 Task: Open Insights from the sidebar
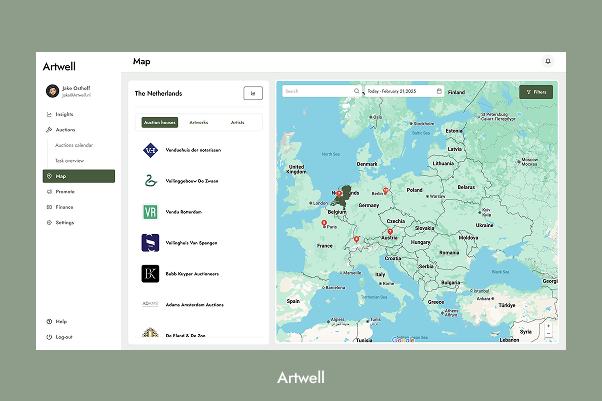pyautogui.click(x=66, y=115)
